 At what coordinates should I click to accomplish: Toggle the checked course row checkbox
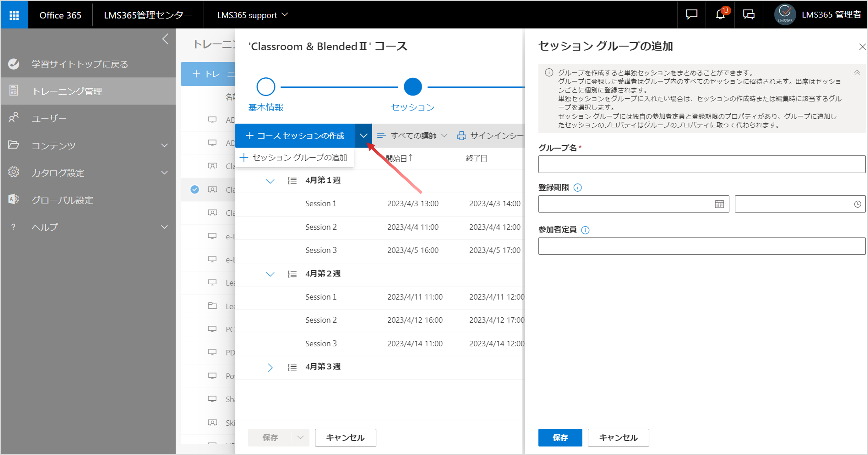pos(195,189)
